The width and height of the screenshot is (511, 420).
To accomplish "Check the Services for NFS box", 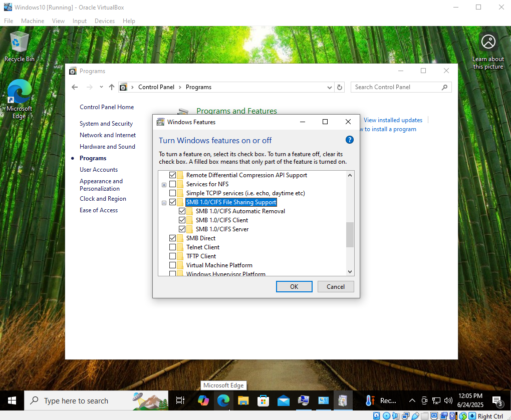I will (172, 184).
